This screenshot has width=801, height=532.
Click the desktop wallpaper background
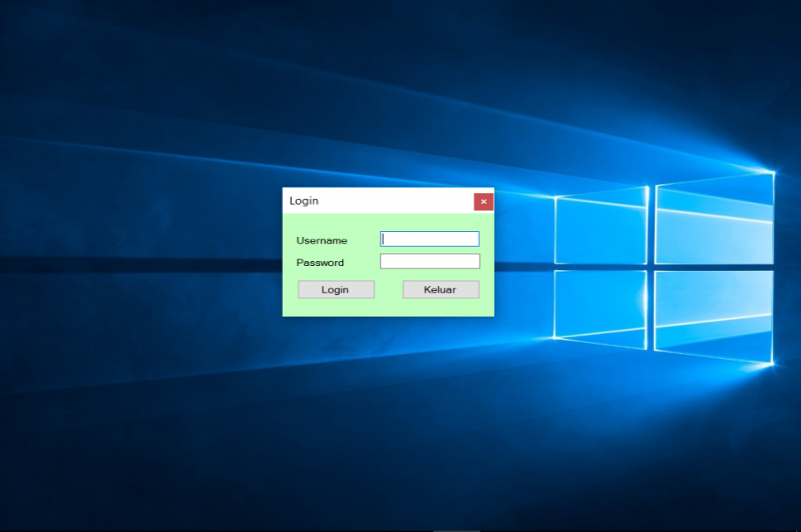click(124, 414)
